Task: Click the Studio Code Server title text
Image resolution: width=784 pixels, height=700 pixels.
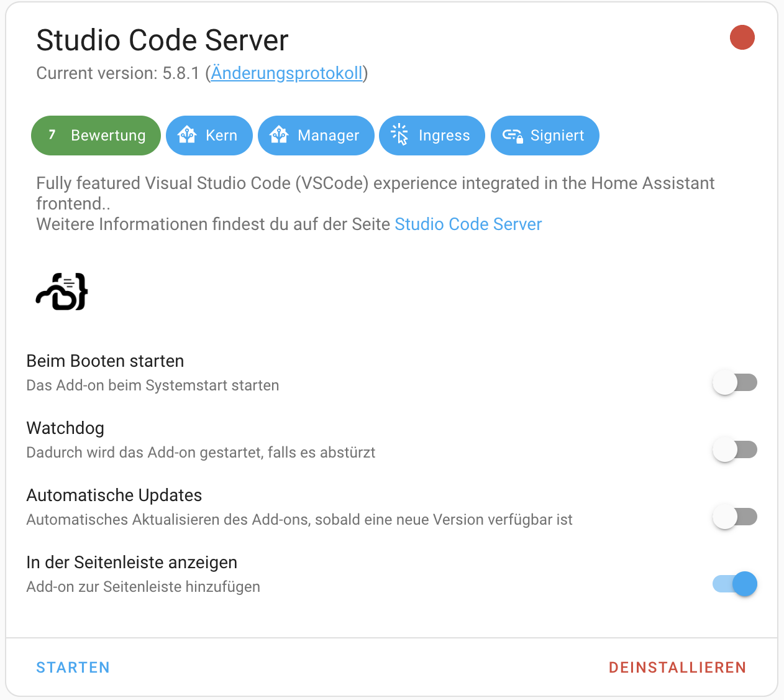Action: (x=162, y=40)
